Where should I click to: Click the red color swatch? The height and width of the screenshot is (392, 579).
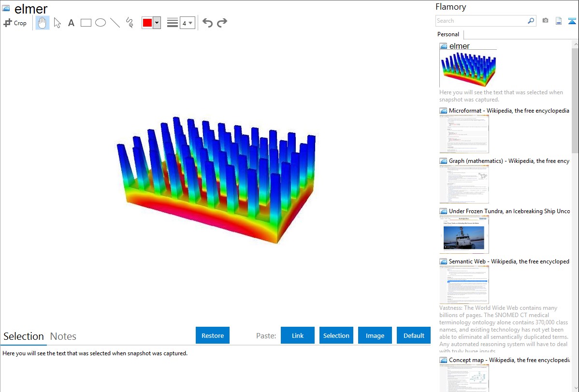[147, 23]
